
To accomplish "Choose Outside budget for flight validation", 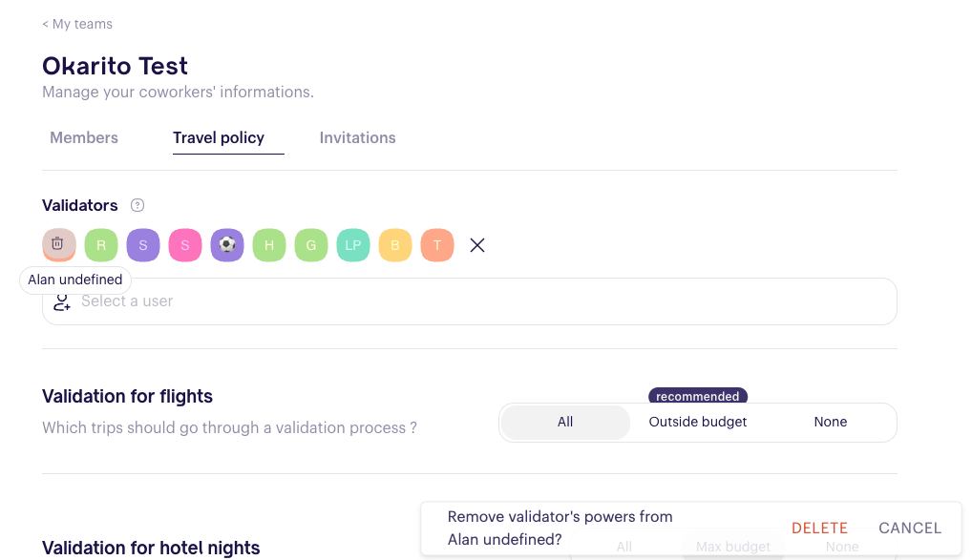I will [x=697, y=423].
